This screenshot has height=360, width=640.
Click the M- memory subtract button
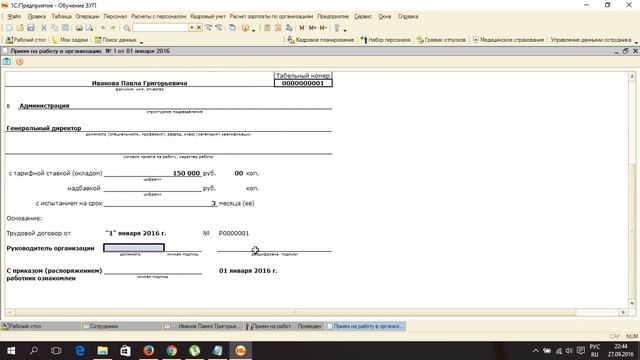point(323,28)
